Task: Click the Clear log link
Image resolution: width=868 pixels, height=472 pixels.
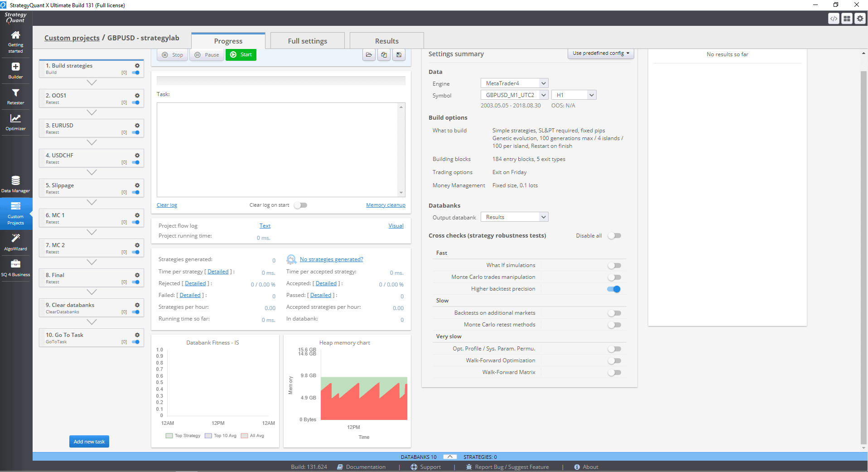Action: (x=167, y=205)
